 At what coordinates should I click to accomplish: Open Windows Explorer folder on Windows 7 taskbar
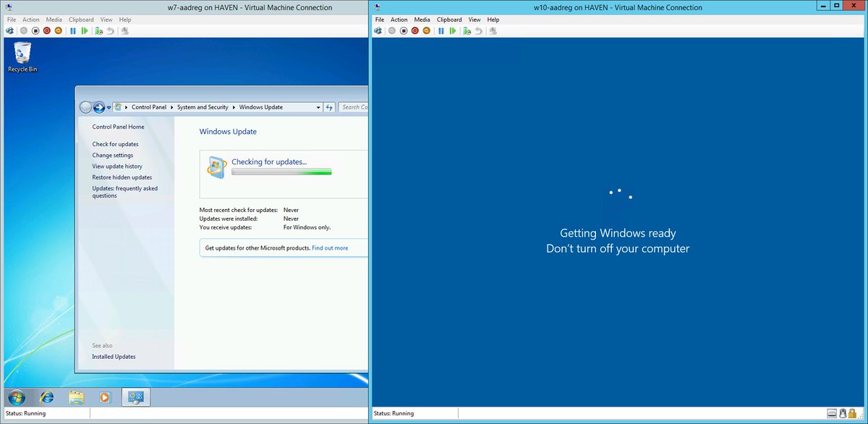[77, 397]
